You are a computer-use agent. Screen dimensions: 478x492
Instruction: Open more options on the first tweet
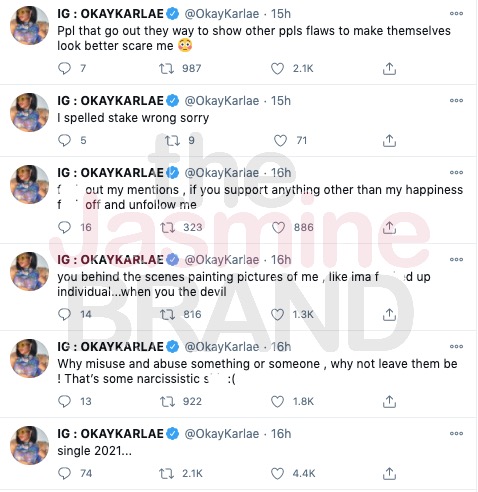tap(456, 14)
